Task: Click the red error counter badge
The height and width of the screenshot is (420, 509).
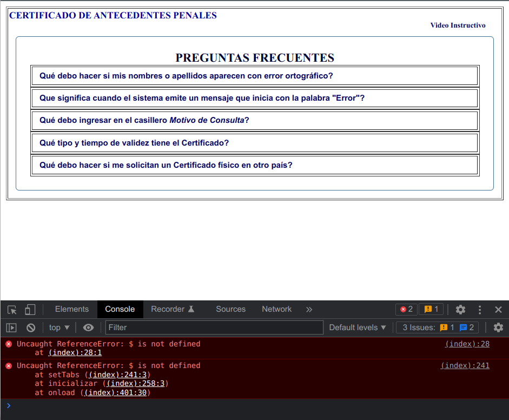Action: point(406,309)
